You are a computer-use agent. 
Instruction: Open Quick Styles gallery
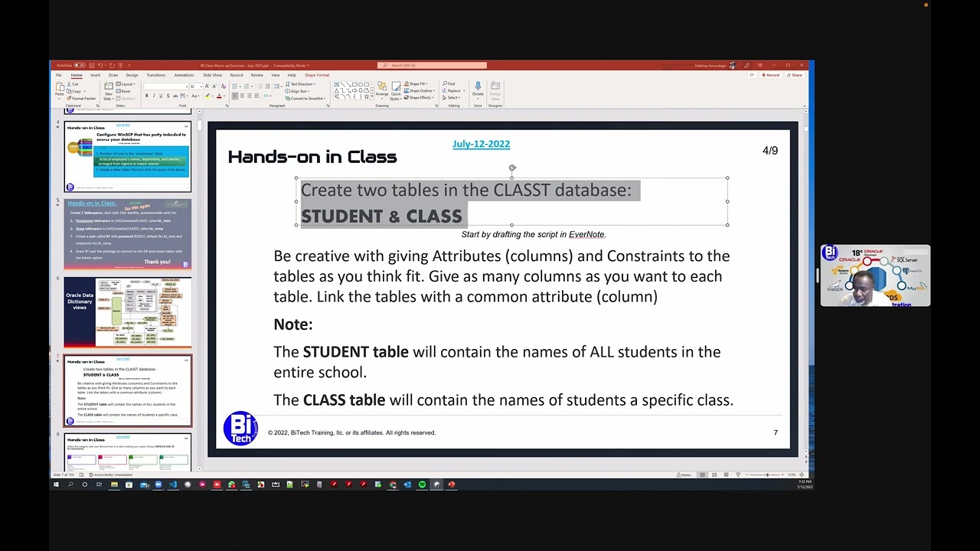tap(396, 90)
